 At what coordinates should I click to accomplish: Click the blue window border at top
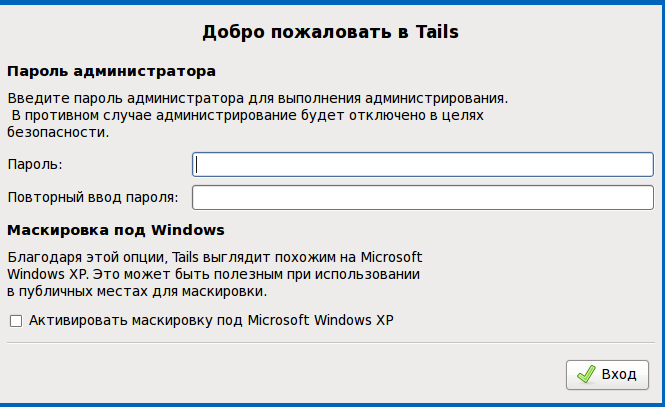[332, 2]
